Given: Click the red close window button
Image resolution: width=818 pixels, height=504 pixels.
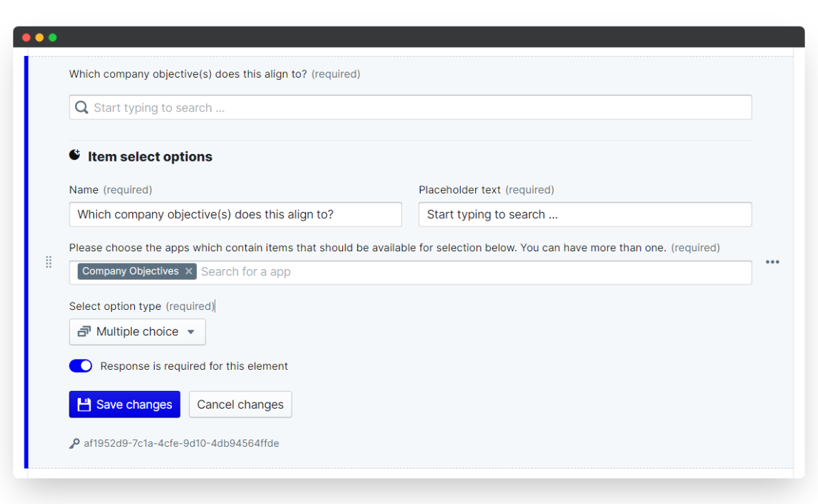Looking at the screenshot, I should [27, 37].
